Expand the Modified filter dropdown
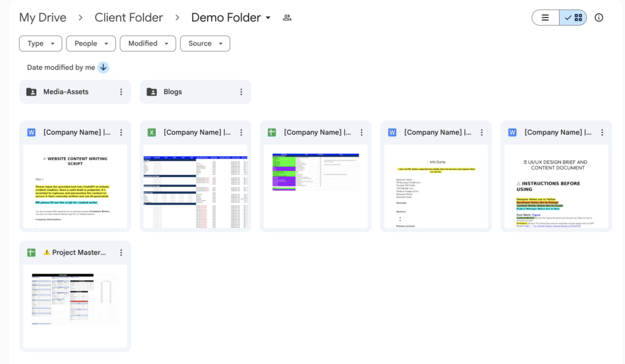Viewport: 625px width, 364px height. (148, 44)
